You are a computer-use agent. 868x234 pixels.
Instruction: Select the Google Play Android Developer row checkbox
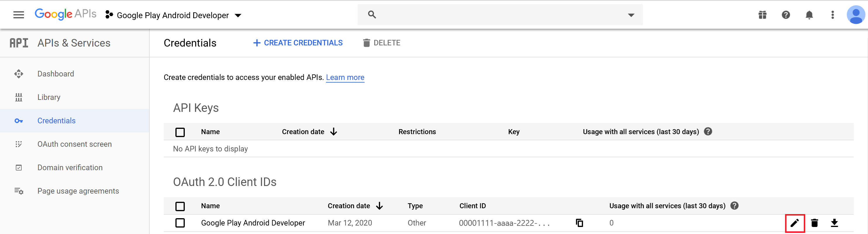tap(180, 223)
